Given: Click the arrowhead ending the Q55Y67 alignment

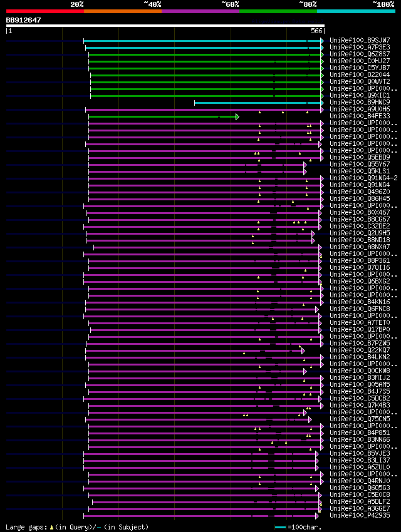Looking at the screenshot, I should 305,165.
